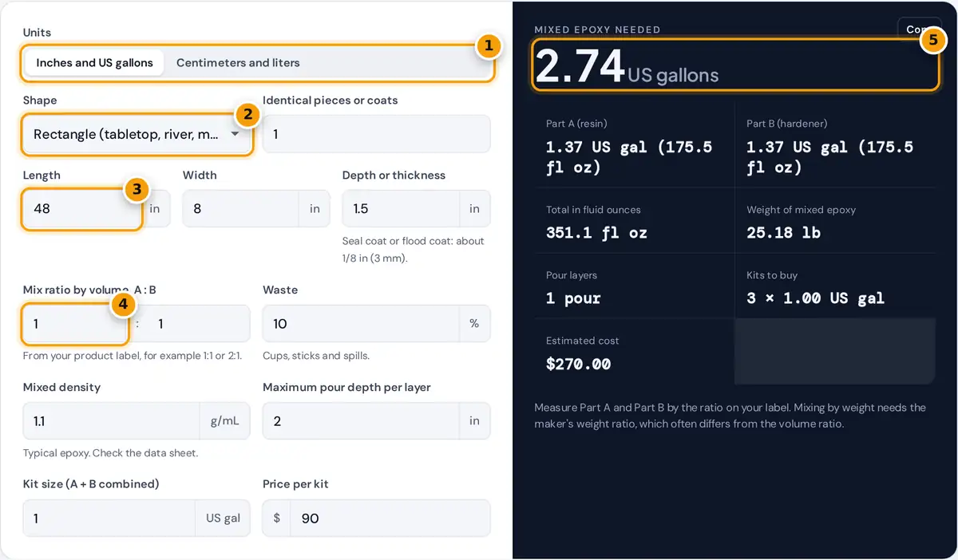Viewport: 958px width, 560px height.
Task: Click the mix ratio Part B field
Action: 199,324
